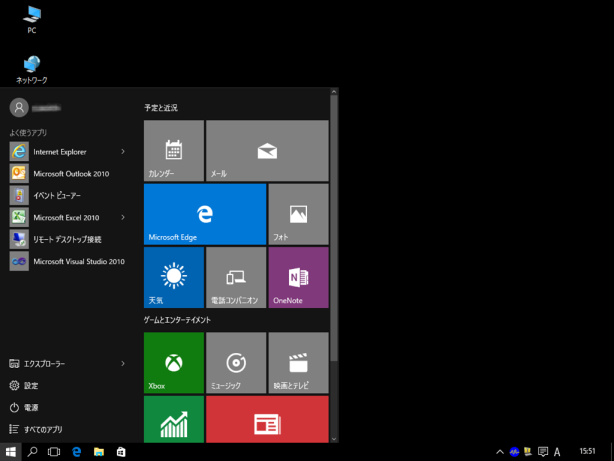
Task: Open イベント ビューアー app
Action: [67, 195]
